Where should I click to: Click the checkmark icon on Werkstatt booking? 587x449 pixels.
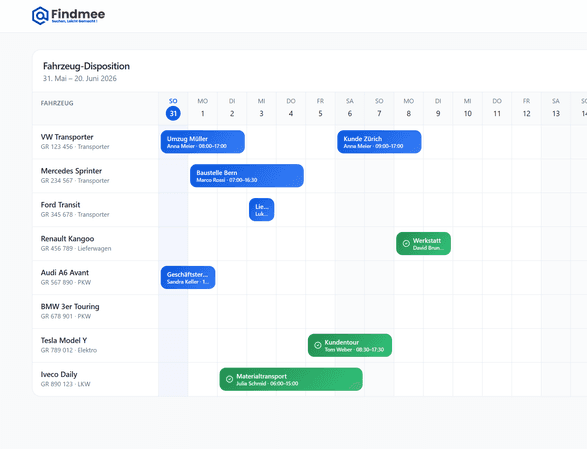point(406,244)
